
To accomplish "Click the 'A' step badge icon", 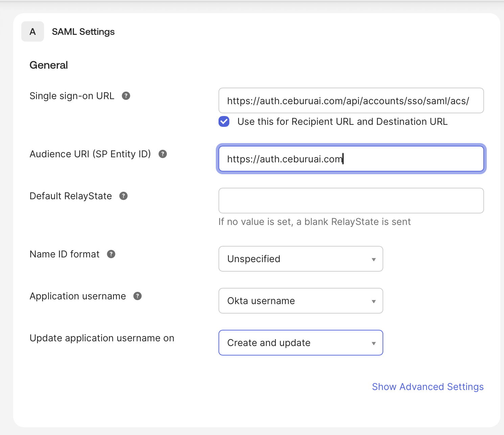I will tap(32, 31).
